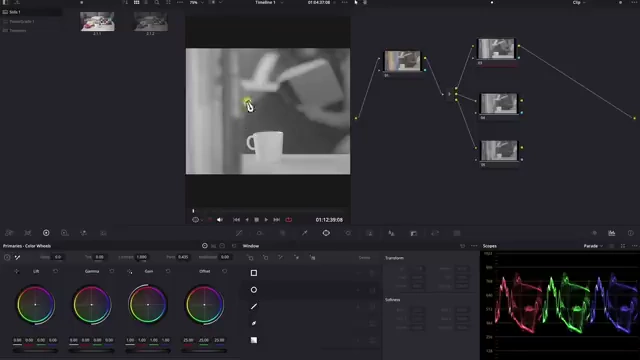Select the Polygon line power window
The image size is (640, 360).
pos(254,306)
